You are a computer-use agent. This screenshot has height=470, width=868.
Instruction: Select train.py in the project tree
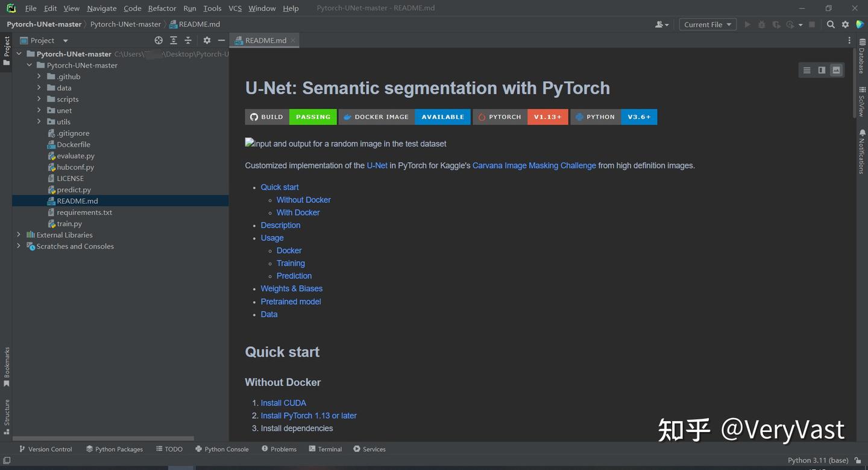[69, 224]
